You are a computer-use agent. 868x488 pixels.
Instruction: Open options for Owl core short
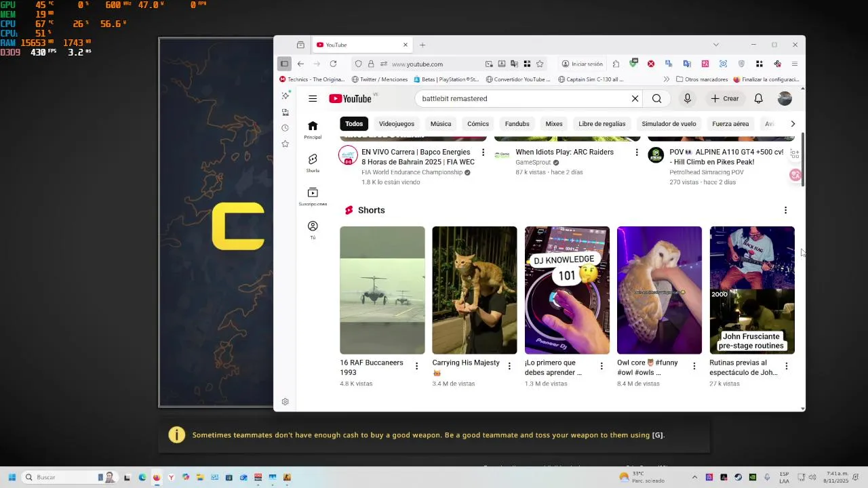point(694,366)
